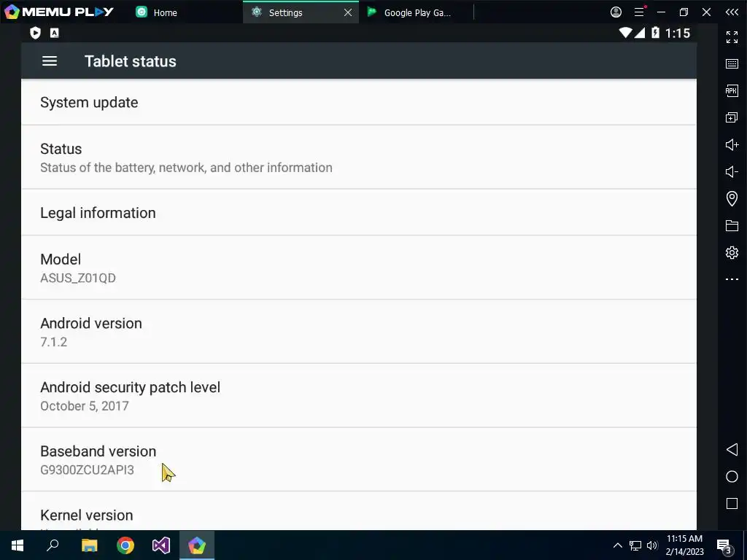Click the MEmu Play logo

click(x=59, y=12)
